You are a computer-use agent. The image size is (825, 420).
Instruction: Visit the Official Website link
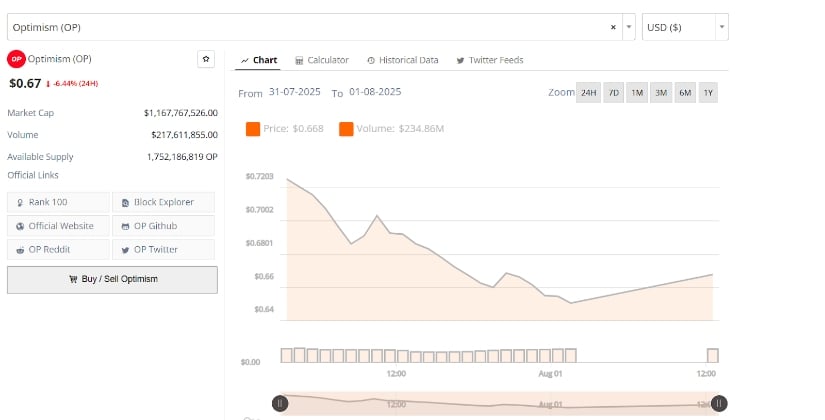[58, 226]
